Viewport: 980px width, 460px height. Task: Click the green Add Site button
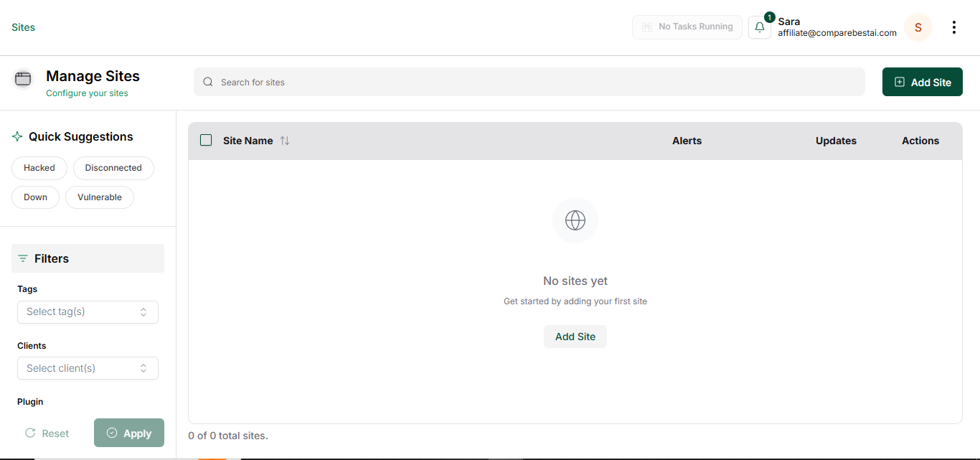coord(922,82)
